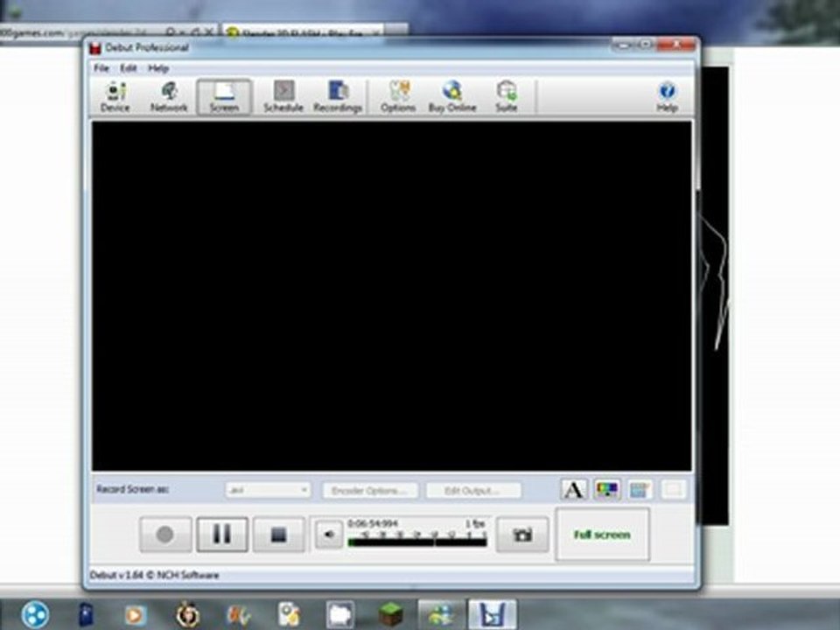
Task: Open the orange paintbrush taskbar icon
Action: tap(239, 615)
